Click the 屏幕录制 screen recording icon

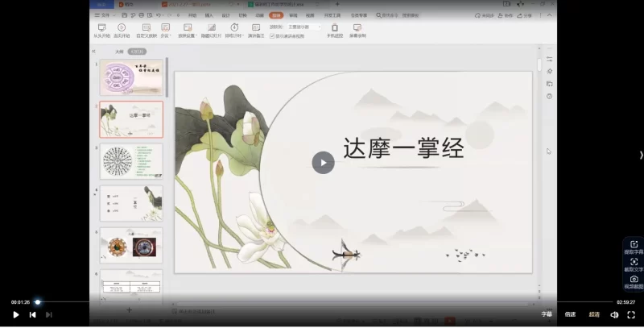(x=357, y=30)
